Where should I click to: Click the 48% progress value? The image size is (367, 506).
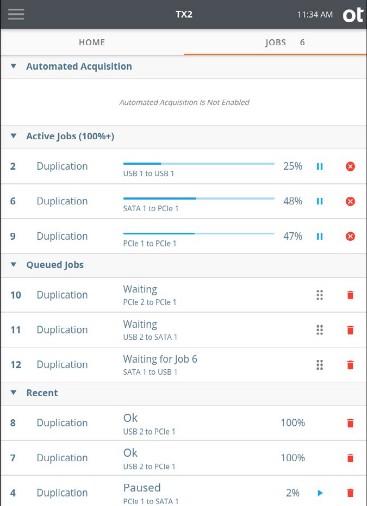[293, 201]
